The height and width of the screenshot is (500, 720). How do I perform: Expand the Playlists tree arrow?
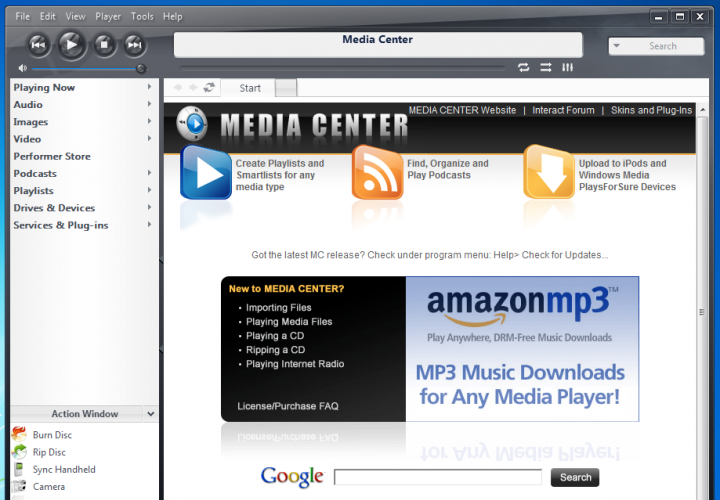pos(149,190)
